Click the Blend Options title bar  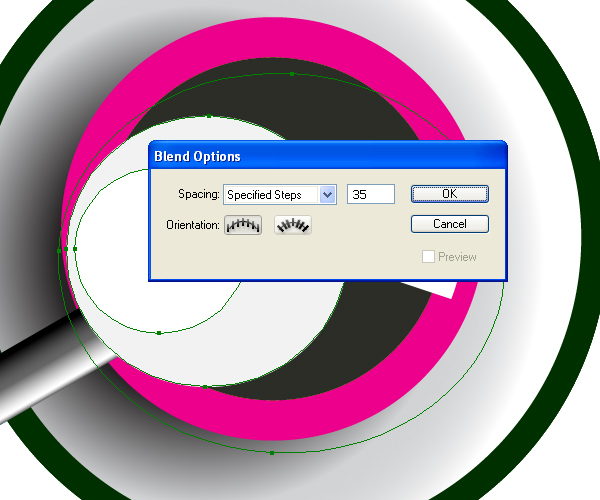pos(328,156)
